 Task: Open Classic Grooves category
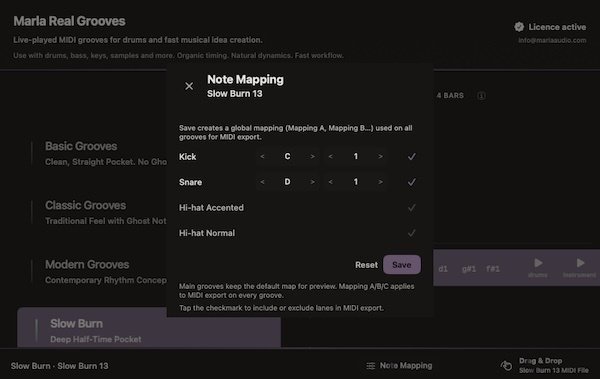[99, 212]
